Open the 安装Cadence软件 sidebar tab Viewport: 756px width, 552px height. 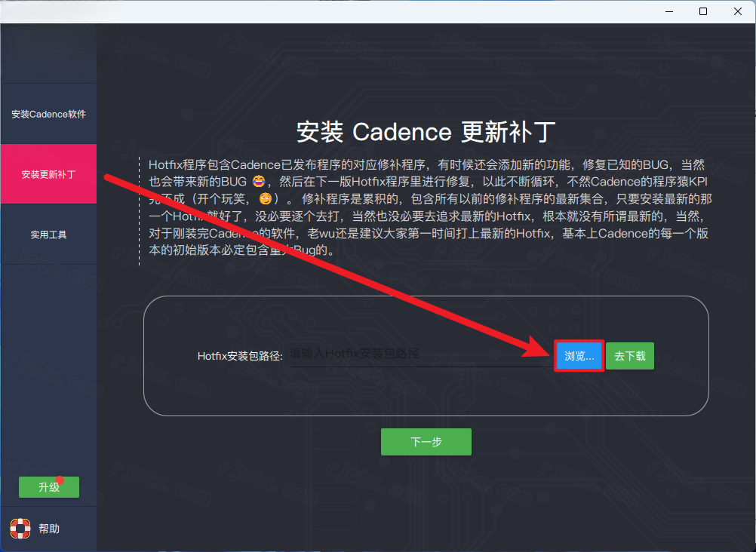coord(49,115)
